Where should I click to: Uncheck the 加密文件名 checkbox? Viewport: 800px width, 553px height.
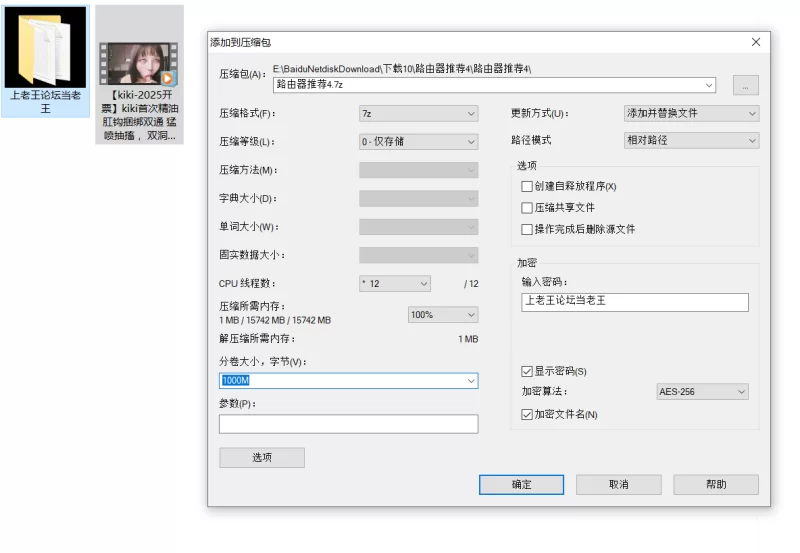(527, 415)
